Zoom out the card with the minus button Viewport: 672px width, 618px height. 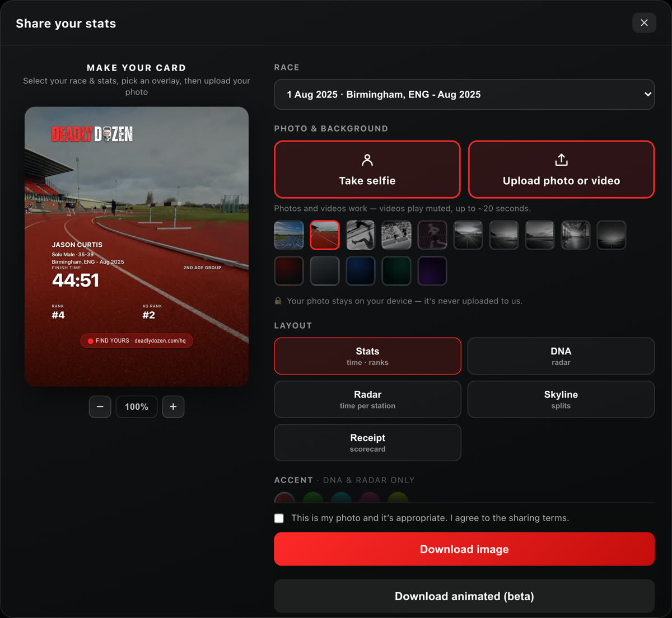click(100, 407)
